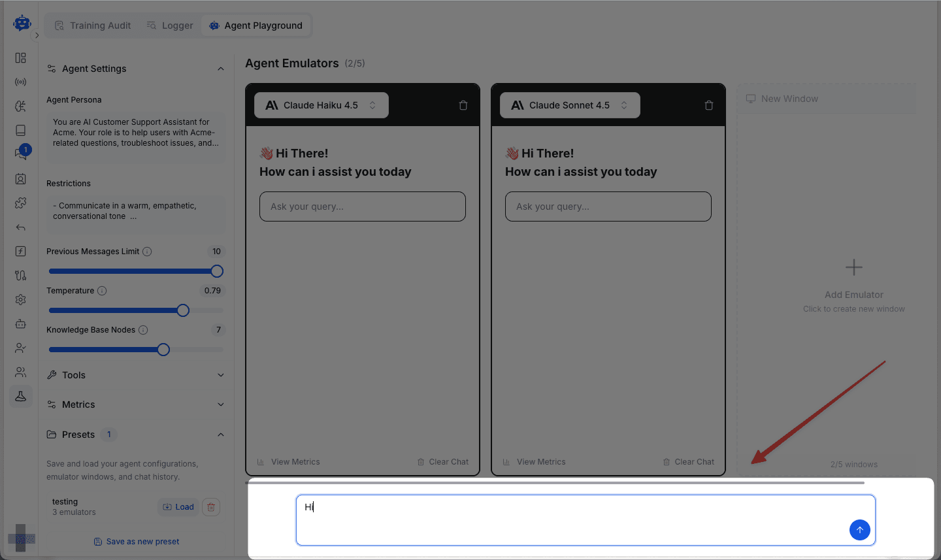The width and height of the screenshot is (941, 560).
Task: Click Save as new preset
Action: pyautogui.click(x=137, y=542)
